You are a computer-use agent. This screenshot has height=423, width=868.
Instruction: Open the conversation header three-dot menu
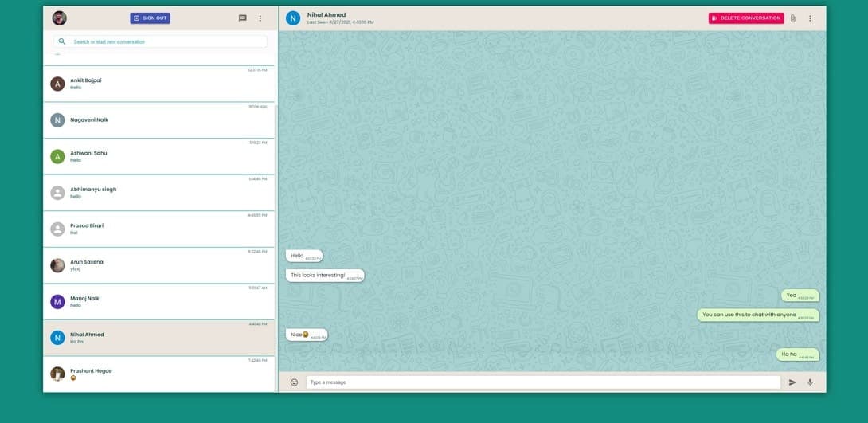[810, 18]
